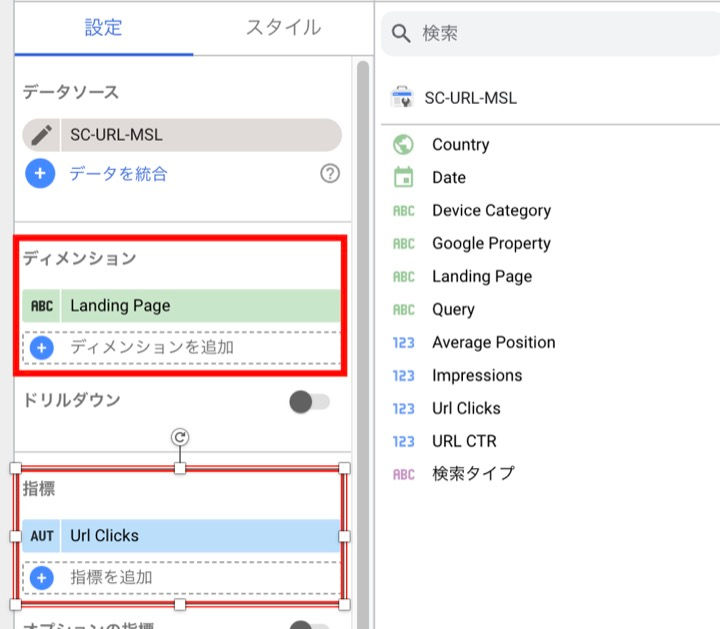Click the 123 icon beside Url Clicks in field list

coord(404,409)
